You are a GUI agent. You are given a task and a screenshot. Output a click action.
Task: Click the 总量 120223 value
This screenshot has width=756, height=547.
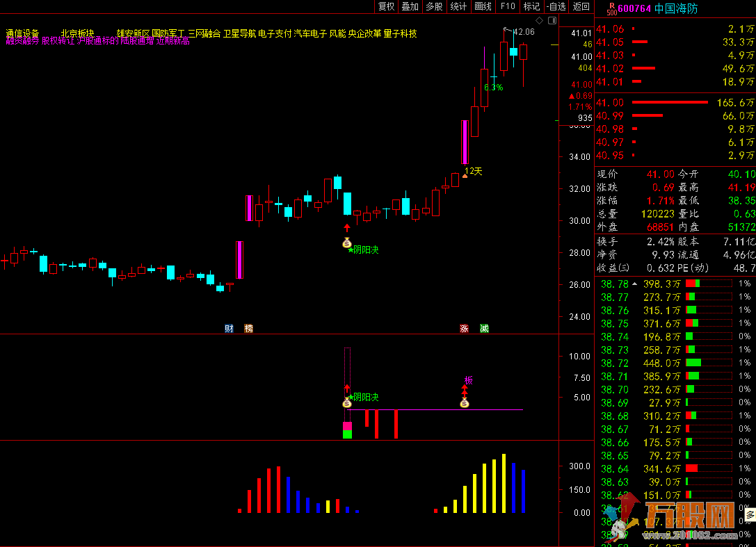point(658,214)
